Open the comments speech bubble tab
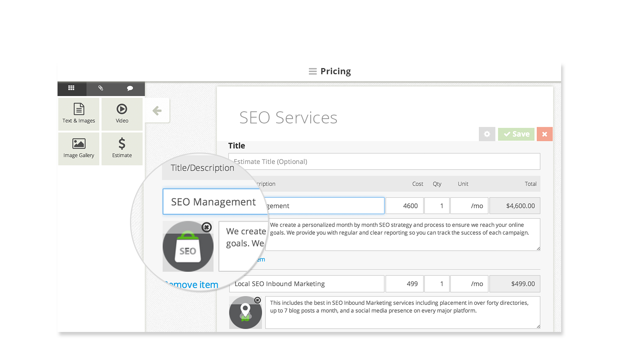 coord(130,88)
